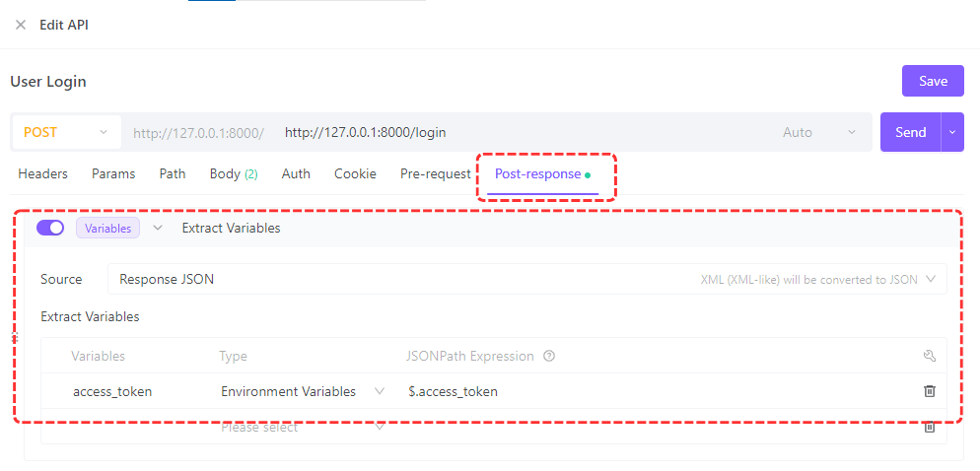
Task: Open the POST method dropdown
Action: click(66, 132)
